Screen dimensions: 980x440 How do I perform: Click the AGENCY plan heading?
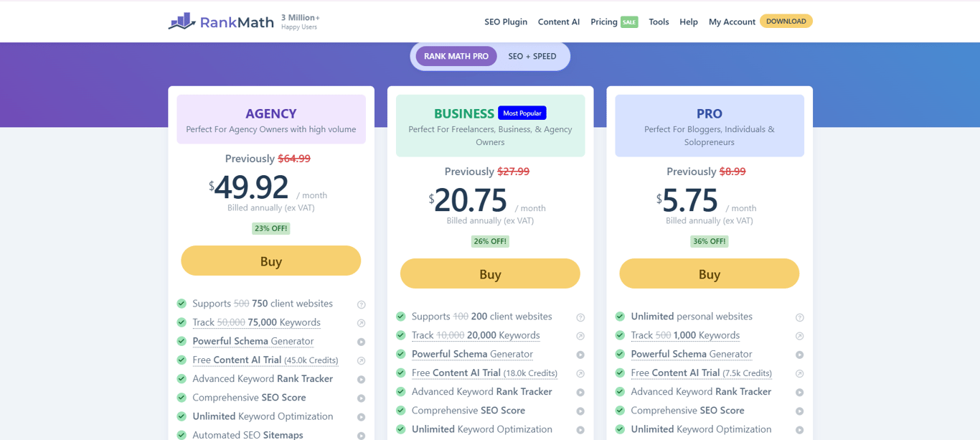pyautogui.click(x=271, y=113)
